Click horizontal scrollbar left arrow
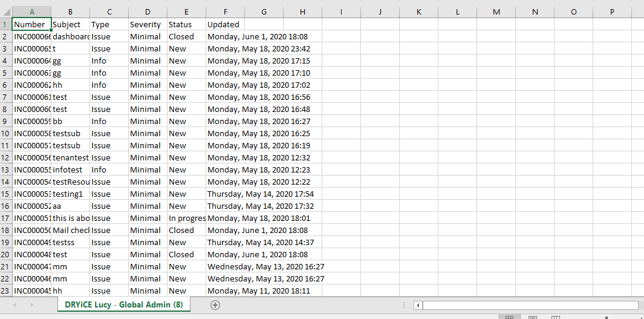This screenshot has height=319, width=644. coord(418,305)
